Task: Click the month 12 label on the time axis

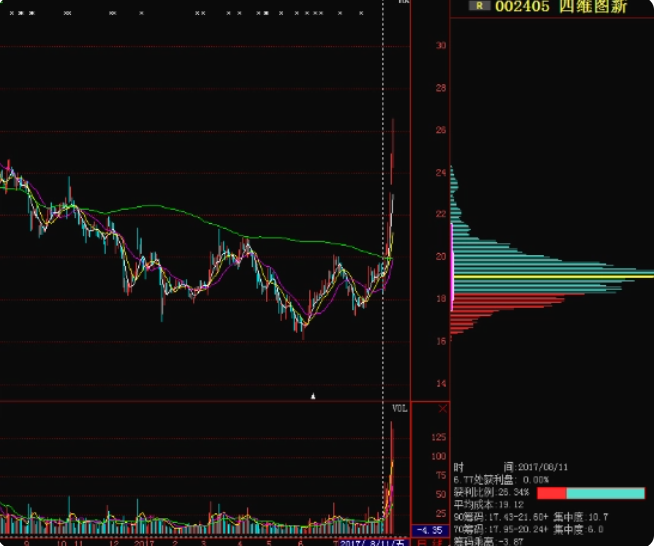Action: pyautogui.click(x=114, y=543)
